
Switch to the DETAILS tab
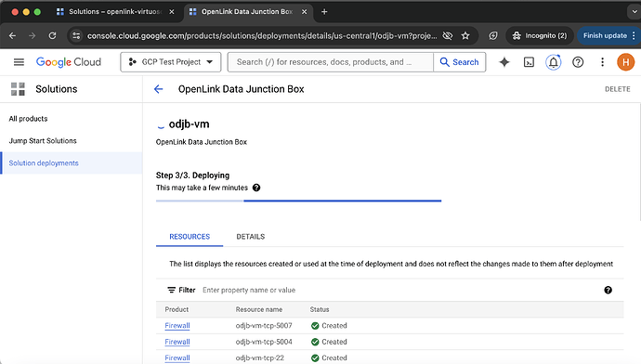coord(250,237)
